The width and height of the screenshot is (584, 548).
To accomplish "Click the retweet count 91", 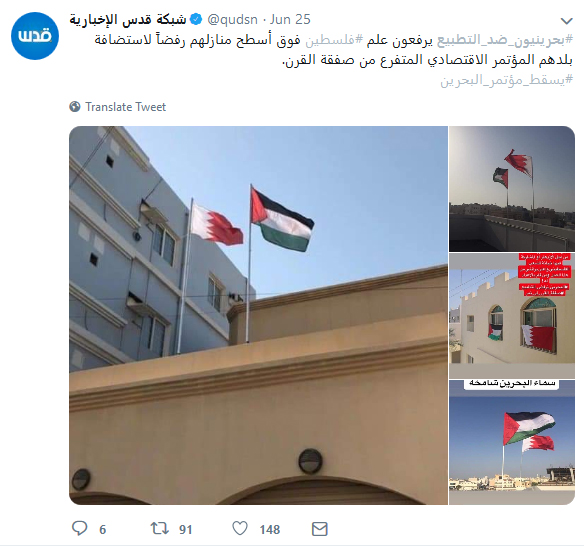I will coord(185,529).
